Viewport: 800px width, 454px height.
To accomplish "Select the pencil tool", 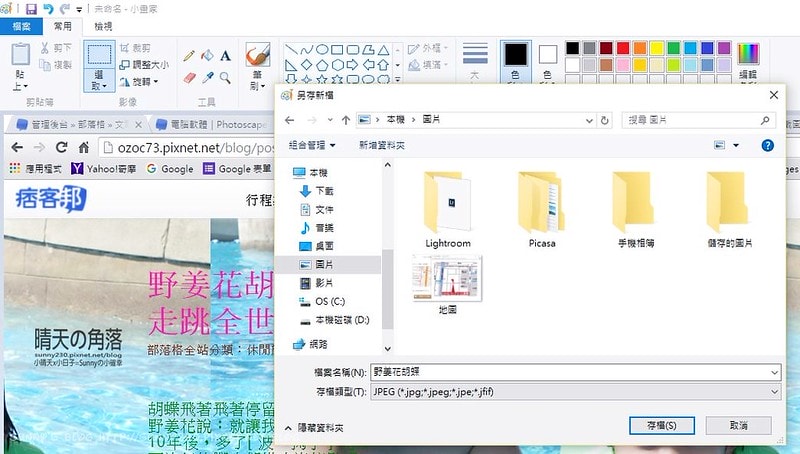I will (189, 56).
